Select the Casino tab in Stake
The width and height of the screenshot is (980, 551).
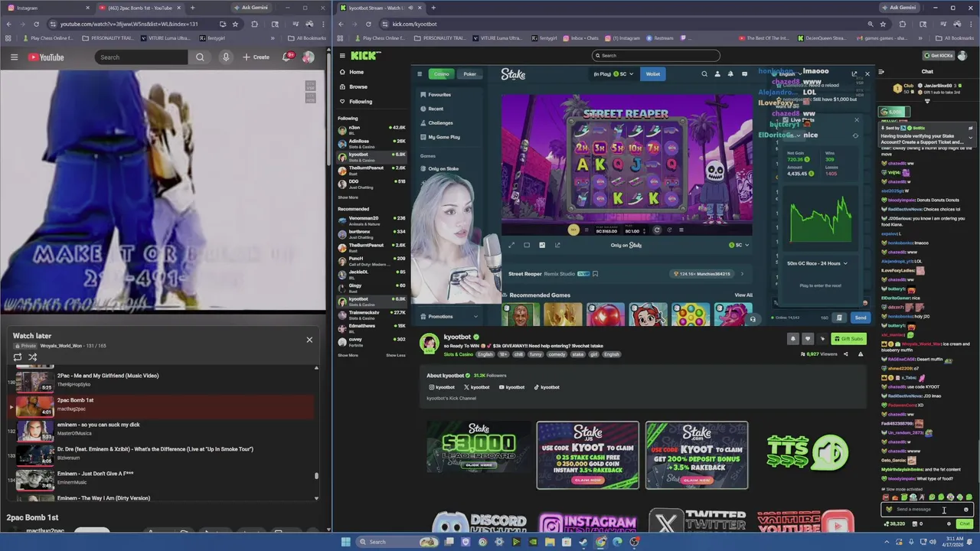click(x=442, y=74)
